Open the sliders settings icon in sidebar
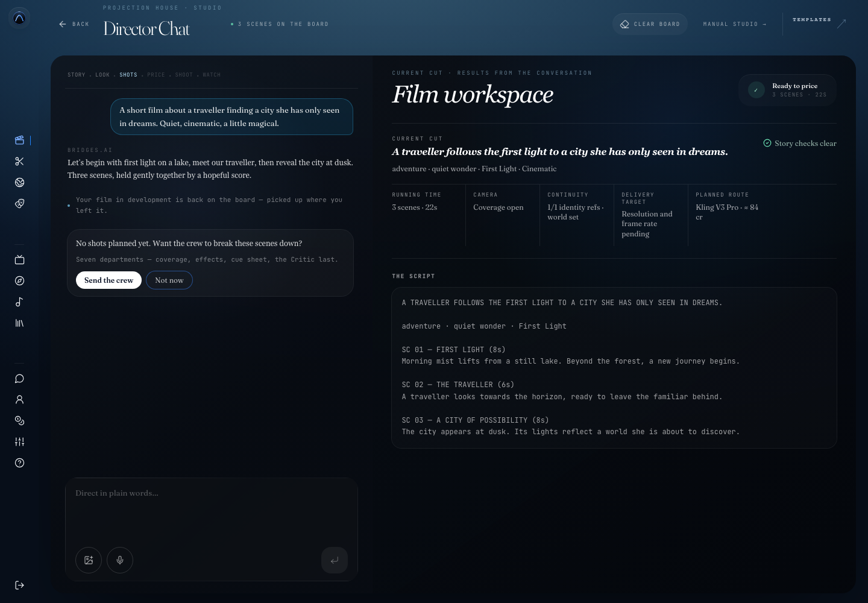 click(x=19, y=442)
